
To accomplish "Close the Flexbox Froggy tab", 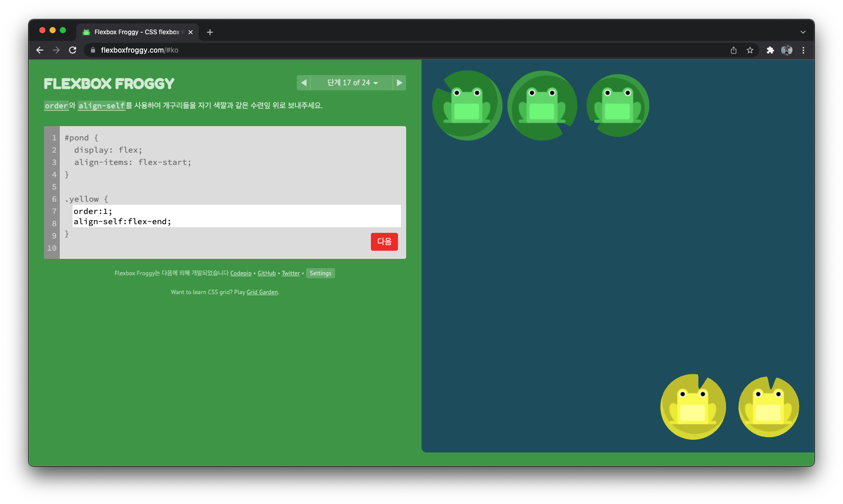I will coord(191,32).
